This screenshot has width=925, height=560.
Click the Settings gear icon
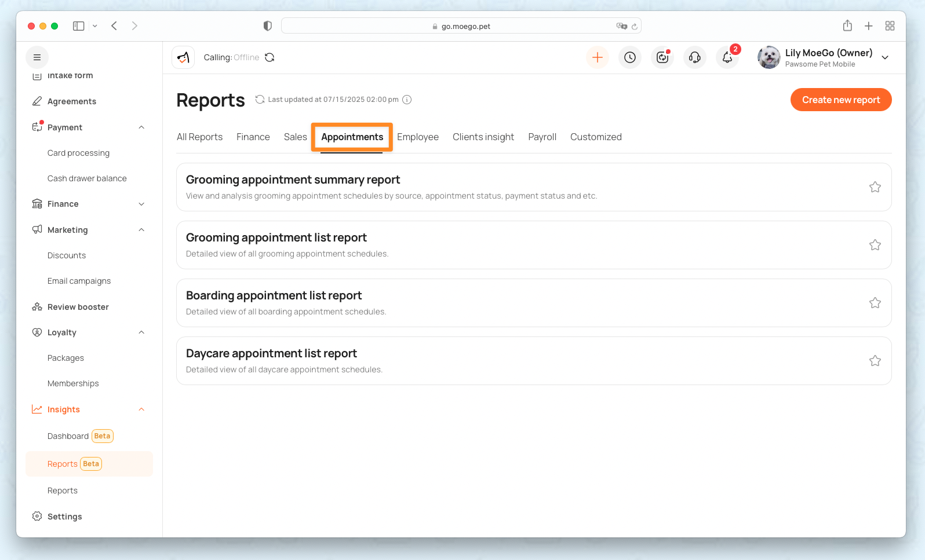(37, 517)
